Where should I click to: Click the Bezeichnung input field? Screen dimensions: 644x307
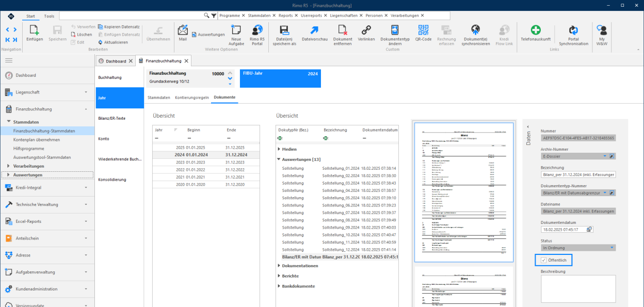pos(578,174)
